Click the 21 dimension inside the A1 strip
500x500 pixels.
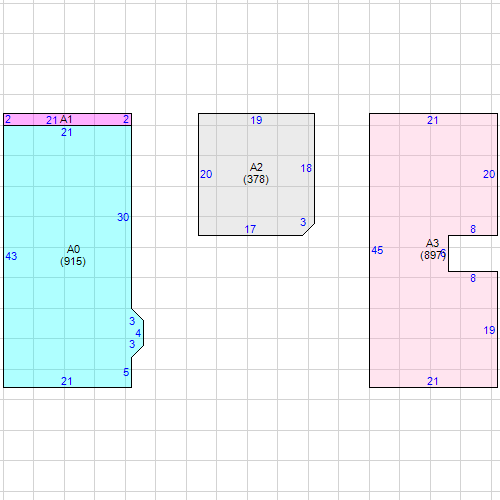(x=52, y=120)
